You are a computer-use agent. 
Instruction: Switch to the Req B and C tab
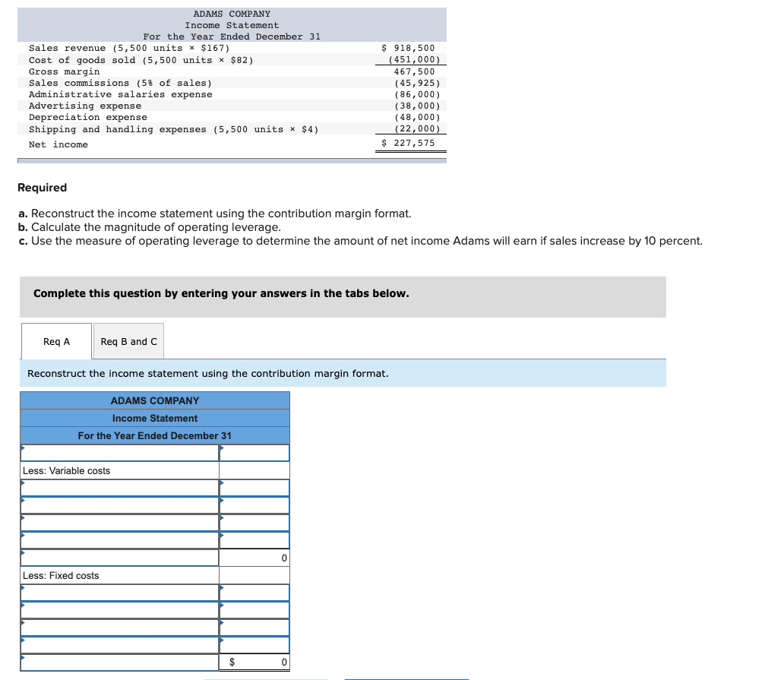pyautogui.click(x=128, y=340)
